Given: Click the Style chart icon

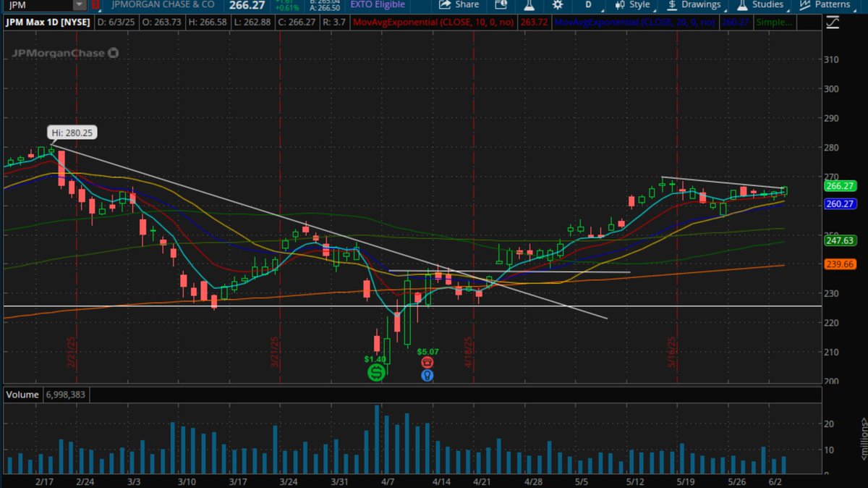Looking at the screenshot, I should click(618, 4).
